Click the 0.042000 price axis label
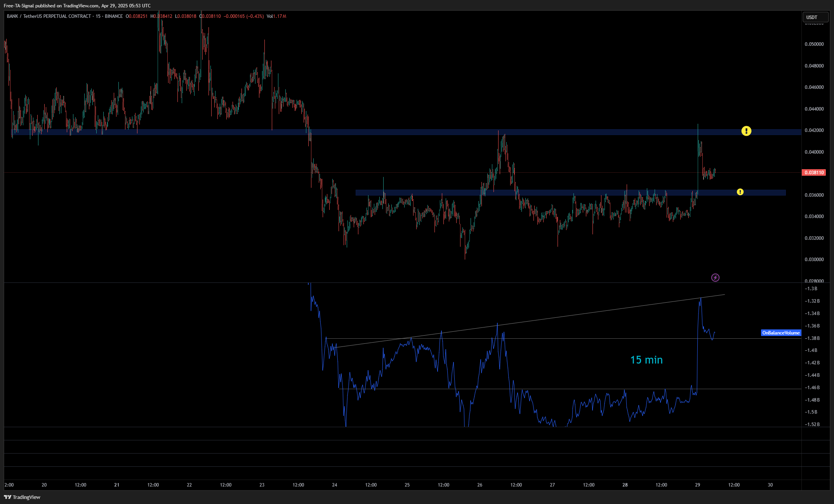834x504 pixels. pos(814,130)
